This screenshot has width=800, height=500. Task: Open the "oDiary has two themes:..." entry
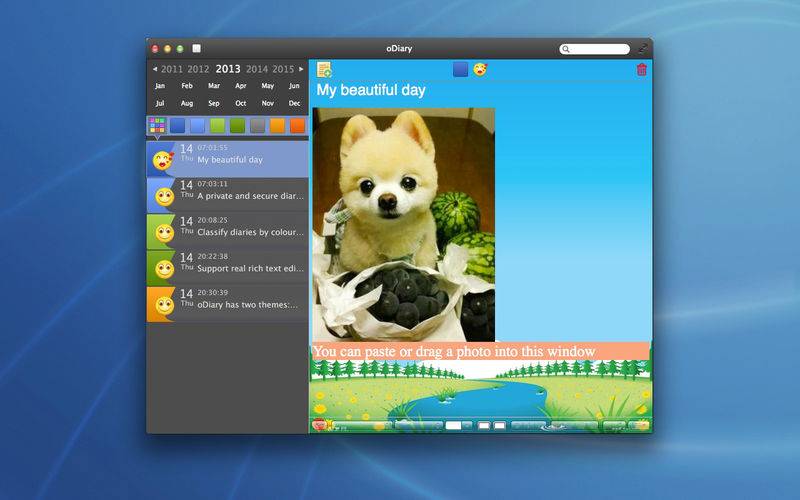click(228, 304)
